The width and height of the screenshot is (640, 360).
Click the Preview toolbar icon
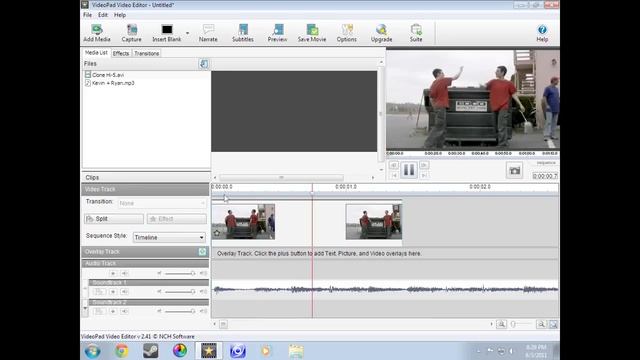(278, 33)
